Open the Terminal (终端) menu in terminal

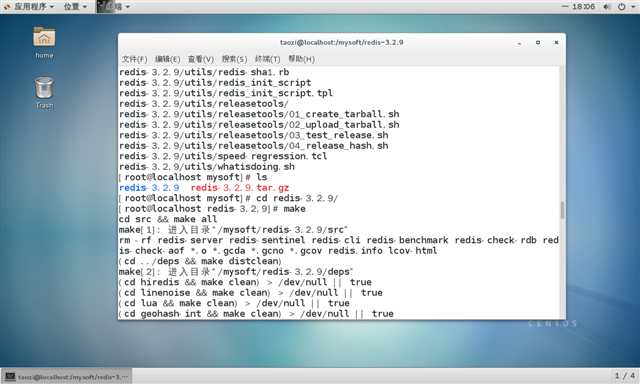click(x=267, y=59)
